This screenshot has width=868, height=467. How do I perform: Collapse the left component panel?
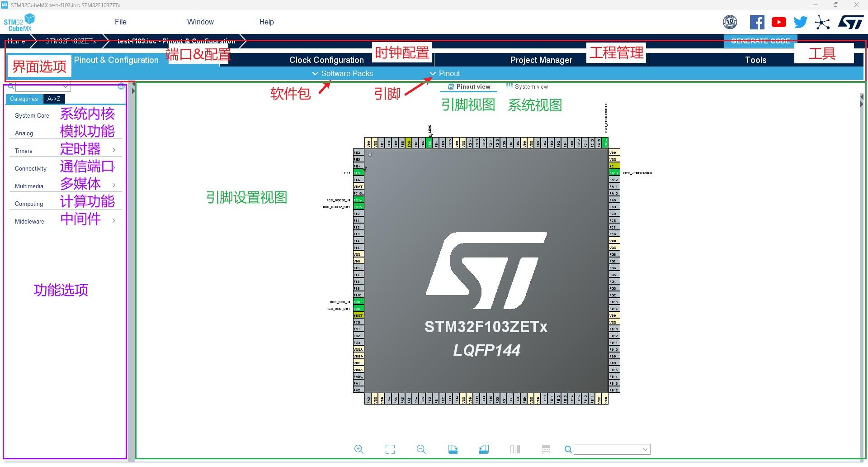tap(132, 90)
